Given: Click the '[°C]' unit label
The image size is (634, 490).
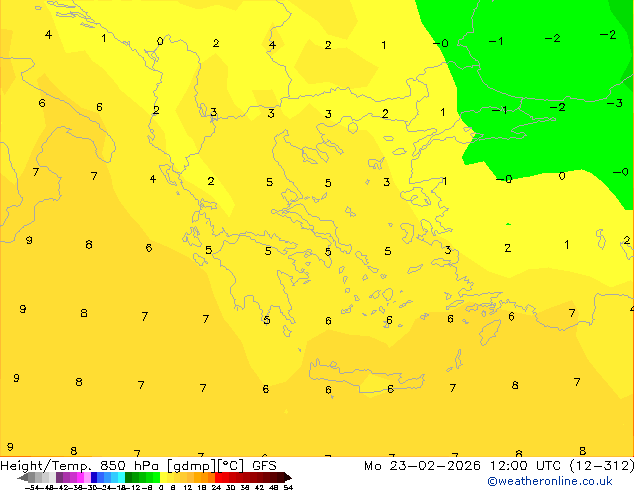Looking at the screenshot, I should (x=231, y=466).
